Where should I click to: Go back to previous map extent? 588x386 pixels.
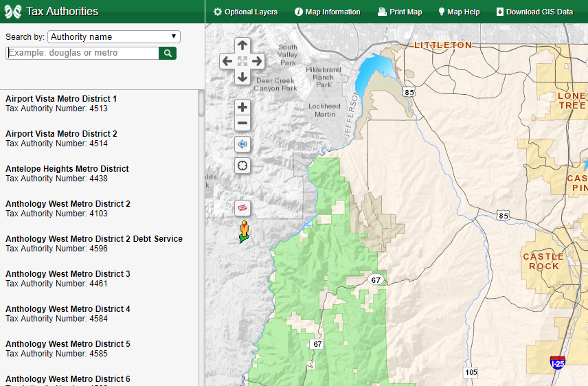pos(242,144)
